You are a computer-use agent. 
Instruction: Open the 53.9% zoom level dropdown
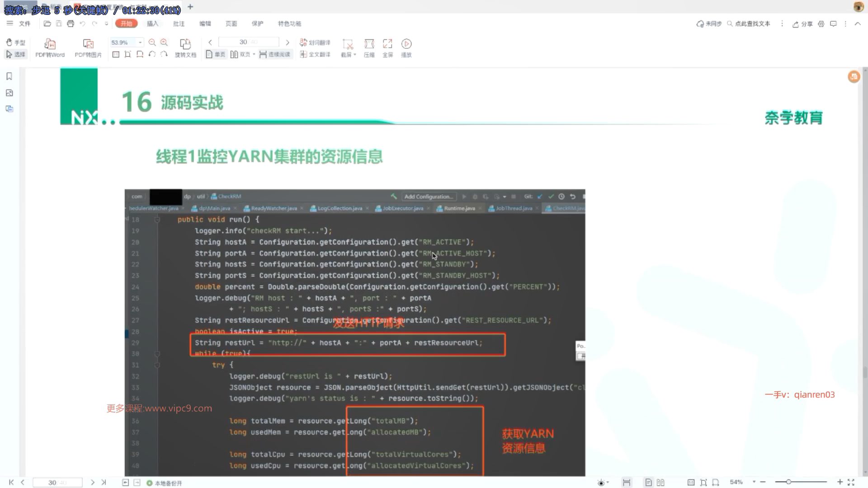[x=140, y=42]
